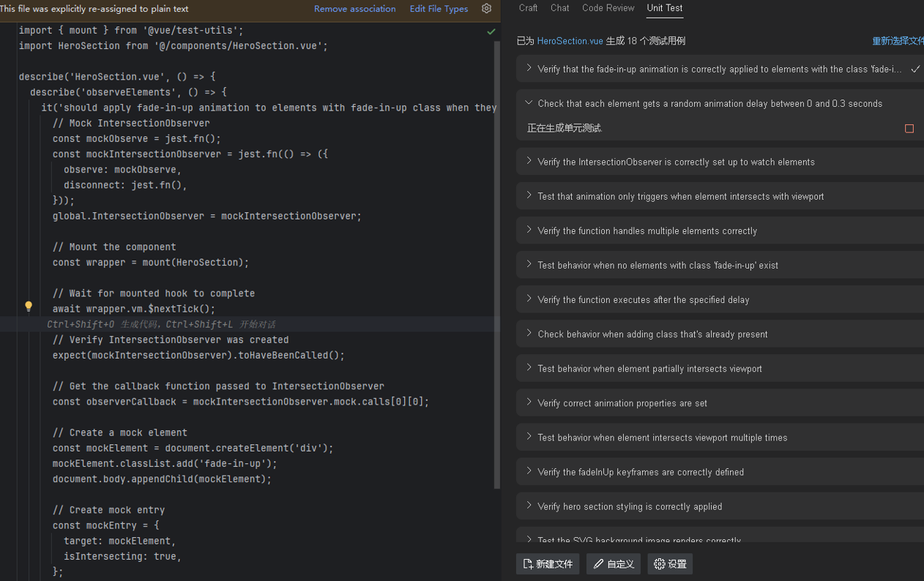
Task: Stop unit test generation red square
Action: point(909,129)
